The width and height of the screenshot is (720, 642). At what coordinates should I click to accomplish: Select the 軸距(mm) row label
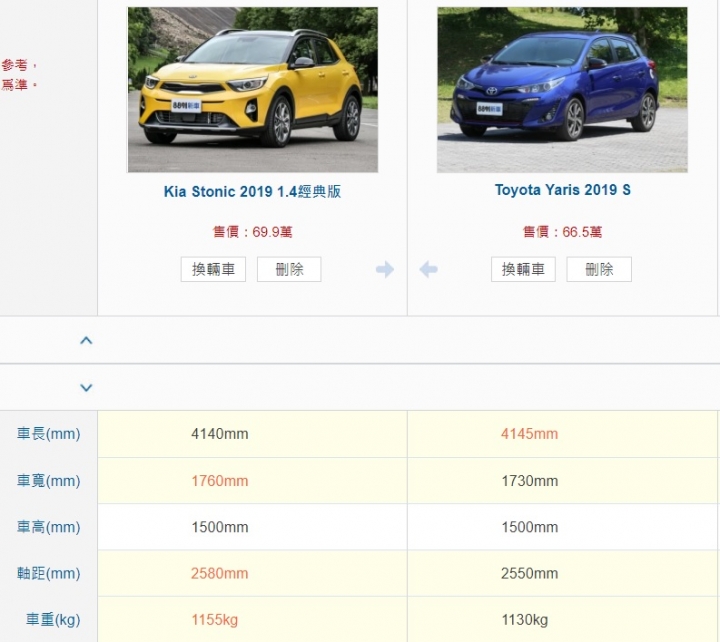(x=49, y=573)
